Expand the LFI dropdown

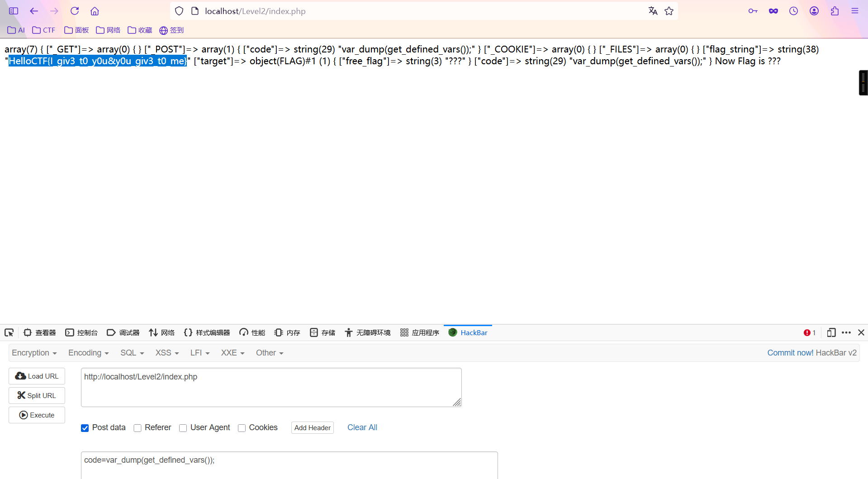[x=199, y=353]
